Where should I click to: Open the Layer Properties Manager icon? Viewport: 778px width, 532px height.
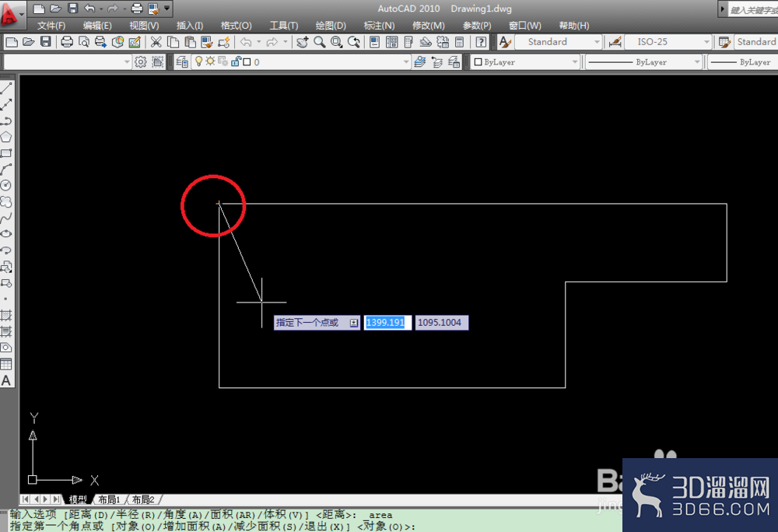coord(181,62)
